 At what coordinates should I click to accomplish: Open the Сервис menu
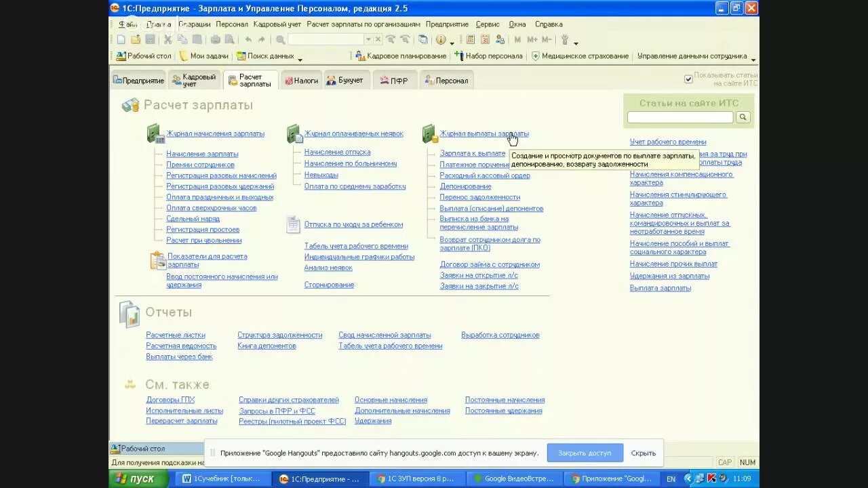488,24
